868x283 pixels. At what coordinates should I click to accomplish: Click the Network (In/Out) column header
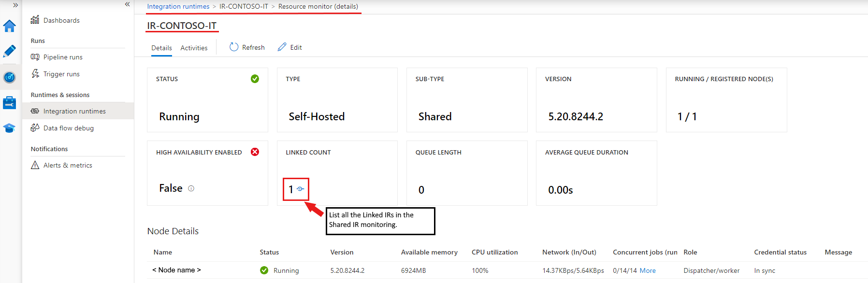[569, 252]
